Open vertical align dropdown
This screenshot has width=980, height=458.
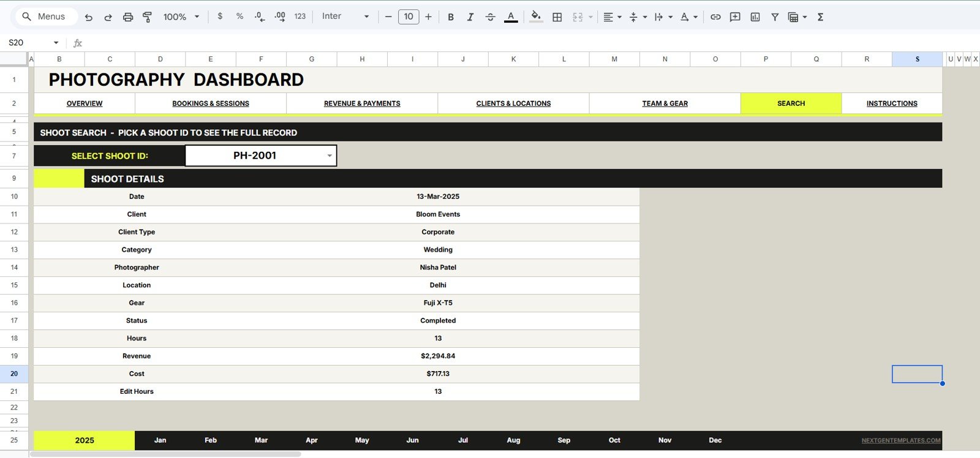click(x=638, y=17)
